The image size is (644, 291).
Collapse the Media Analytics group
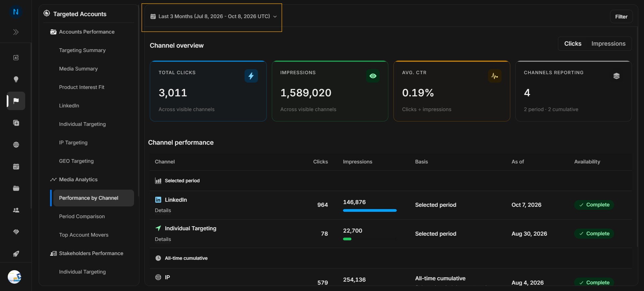pyautogui.click(x=78, y=180)
